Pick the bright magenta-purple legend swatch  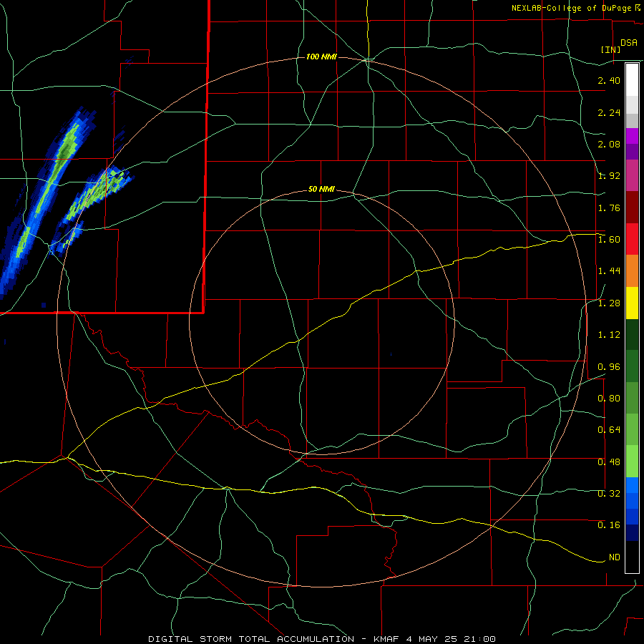pos(632,136)
